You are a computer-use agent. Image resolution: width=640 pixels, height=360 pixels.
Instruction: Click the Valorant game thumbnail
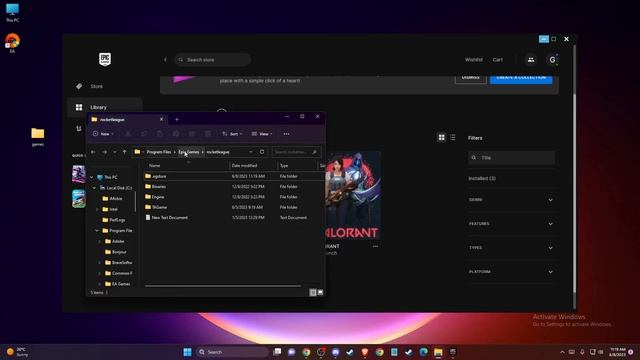(x=353, y=196)
